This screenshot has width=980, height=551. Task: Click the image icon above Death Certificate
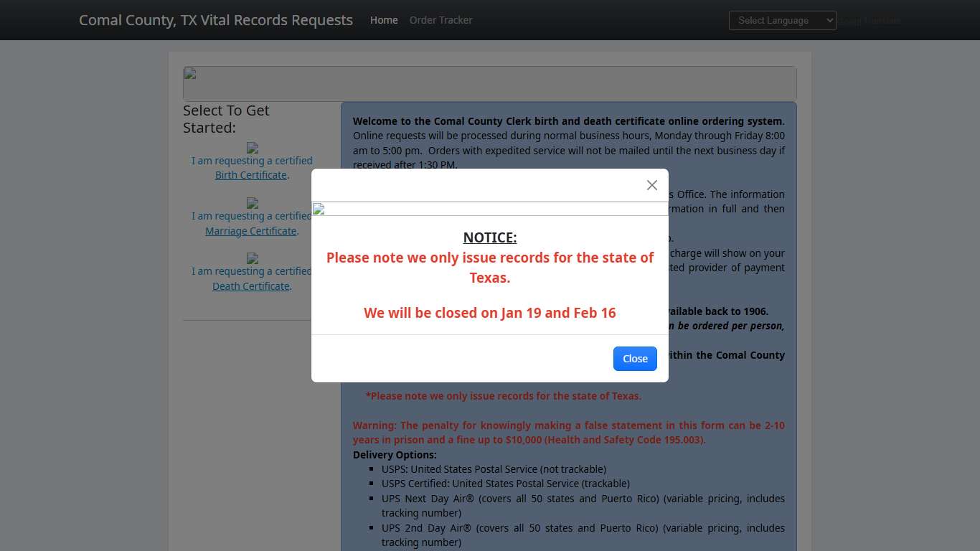tap(253, 258)
